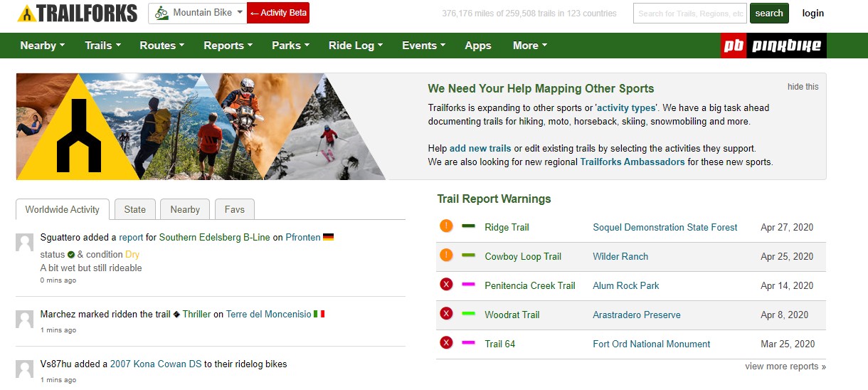
Task: Open the add new trails link
Action: [480, 149]
